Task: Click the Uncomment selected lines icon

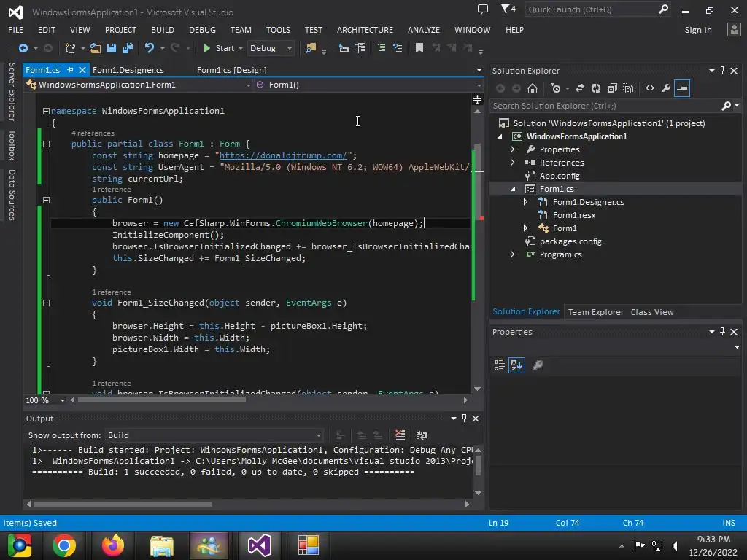Action: [x=398, y=48]
